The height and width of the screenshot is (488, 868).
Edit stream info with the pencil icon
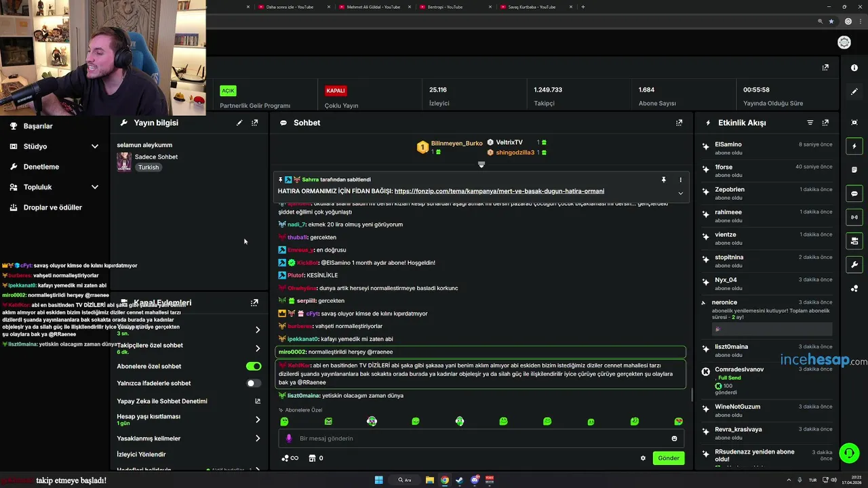[x=239, y=123]
